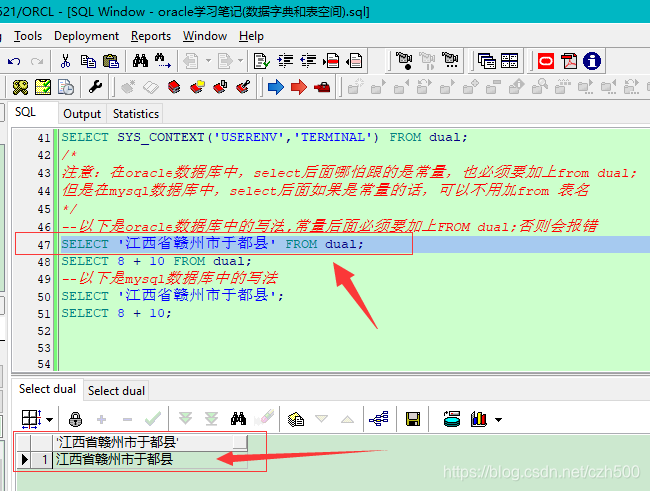Image resolution: width=650 pixels, height=491 pixels.
Task: Click the teal database refresh icon
Action: [451, 419]
